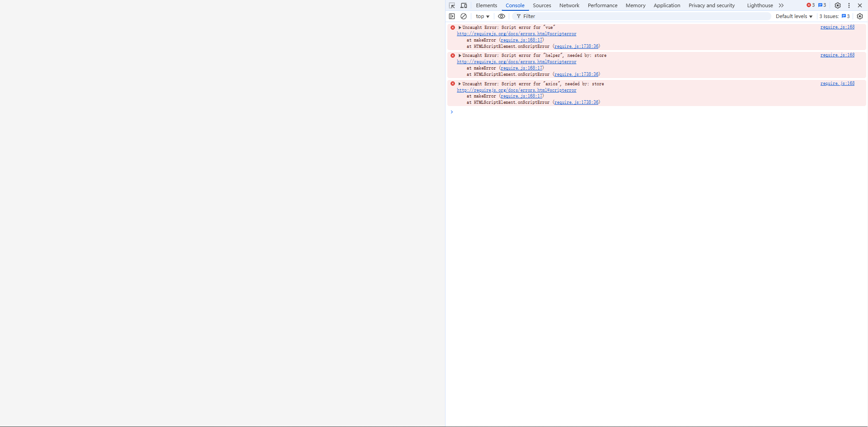The image size is (868, 427).
Task: Go to the Network tab
Action: click(x=569, y=5)
